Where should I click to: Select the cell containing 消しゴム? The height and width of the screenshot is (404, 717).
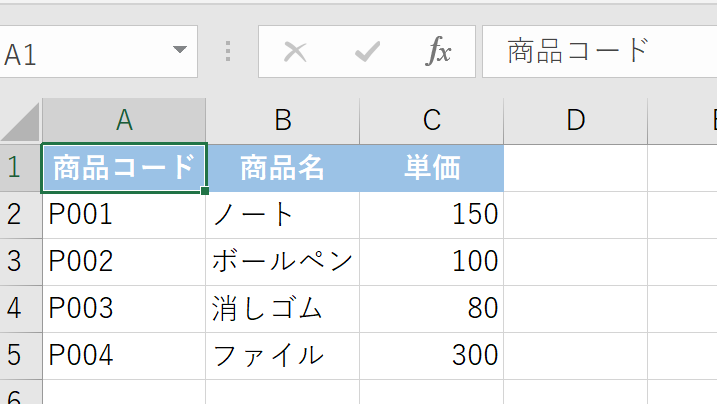pos(283,309)
